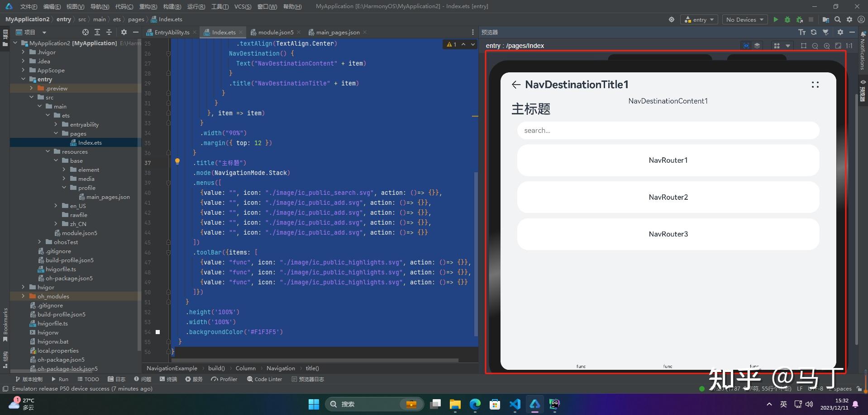Viewport: 868px width, 415px height.
Task: Collapse all nodes in project tree
Action: pos(109,32)
